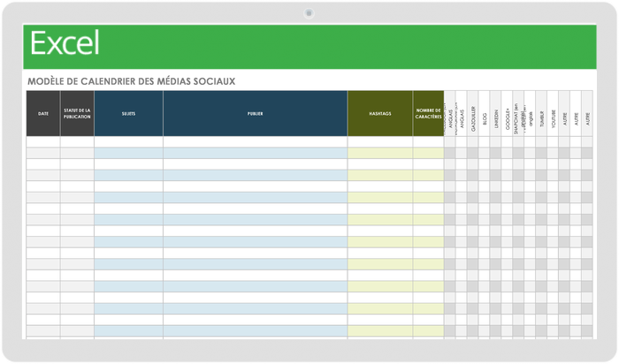The height and width of the screenshot is (364, 619).
Task: Click the GAZOUILLER rotated column header
Action: pyautogui.click(x=472, y=114)
